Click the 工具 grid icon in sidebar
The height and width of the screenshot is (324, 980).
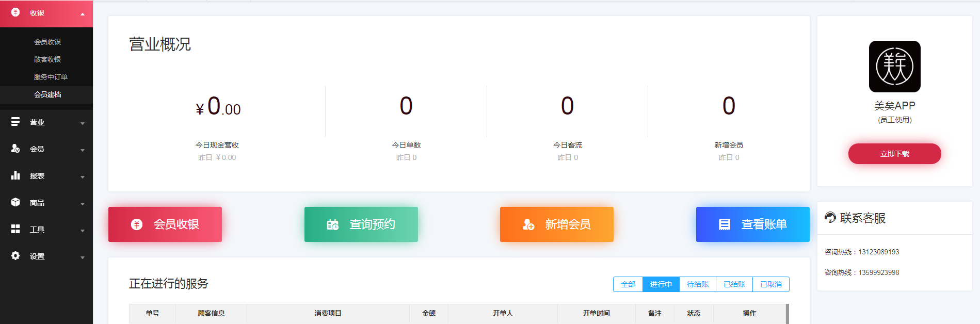coord(15,229)
